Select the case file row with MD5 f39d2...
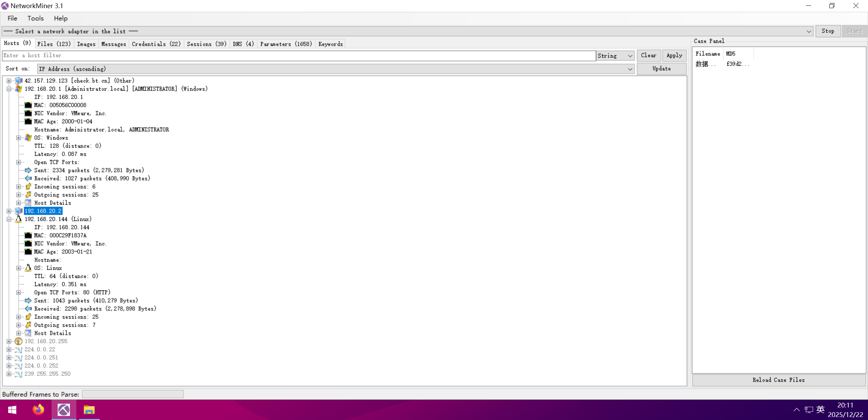868x420 pixels. point(723,64)
